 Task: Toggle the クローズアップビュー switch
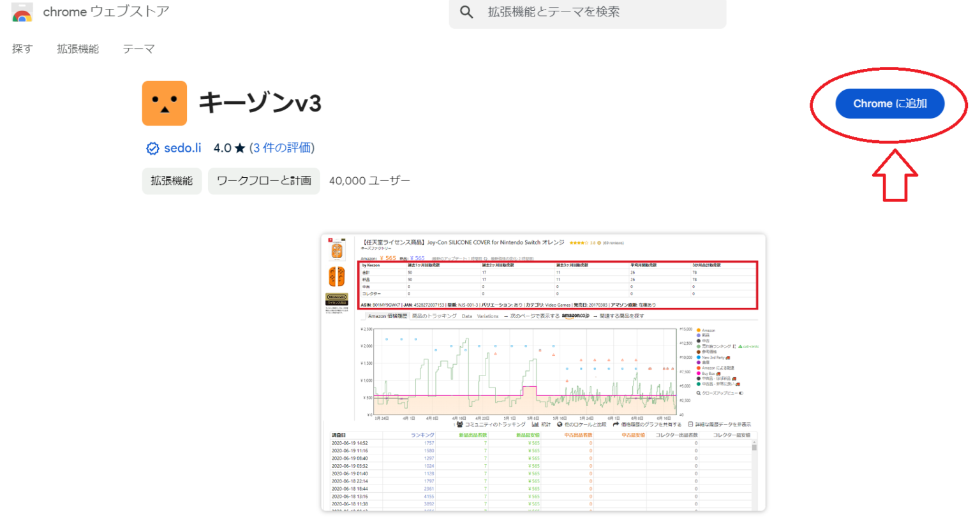pyautogui.click(x=742, y=393)
